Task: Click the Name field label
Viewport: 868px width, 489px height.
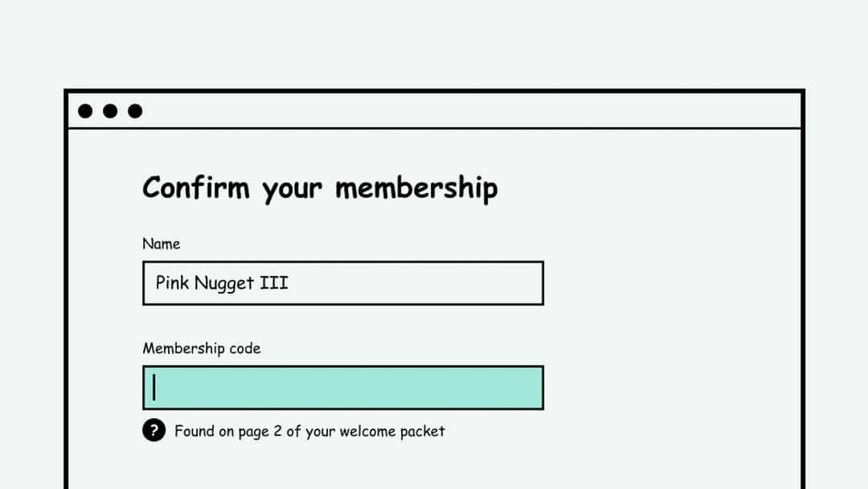Action: tap(161, 244)
